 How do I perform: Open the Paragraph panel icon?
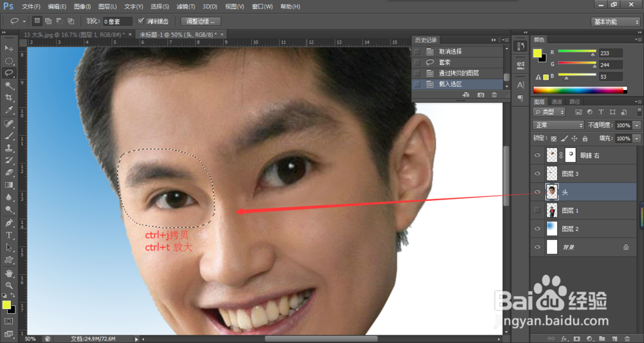(520, 98)
